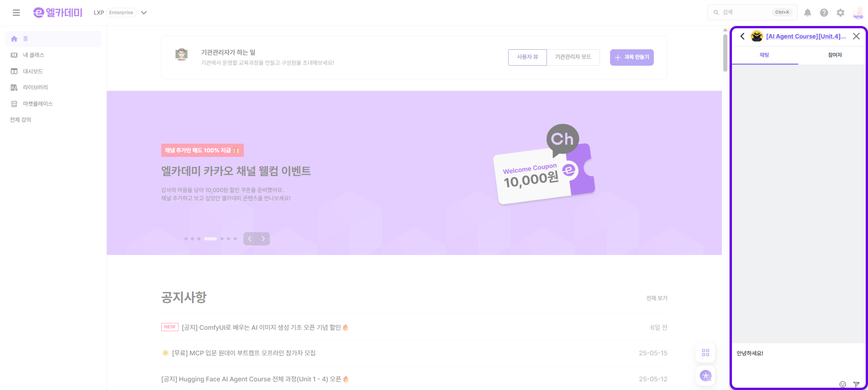This screenshot has height=390, width=868.
Task: Switch to 사용자 뷰 mode
Action: point(527,57)
